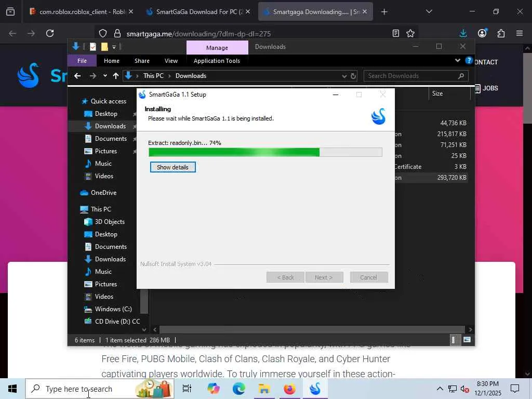Image resolution: width=532 pixels, height=399 pixels.
Task: Open the File menu in Explorer
Action: [82, 61]
